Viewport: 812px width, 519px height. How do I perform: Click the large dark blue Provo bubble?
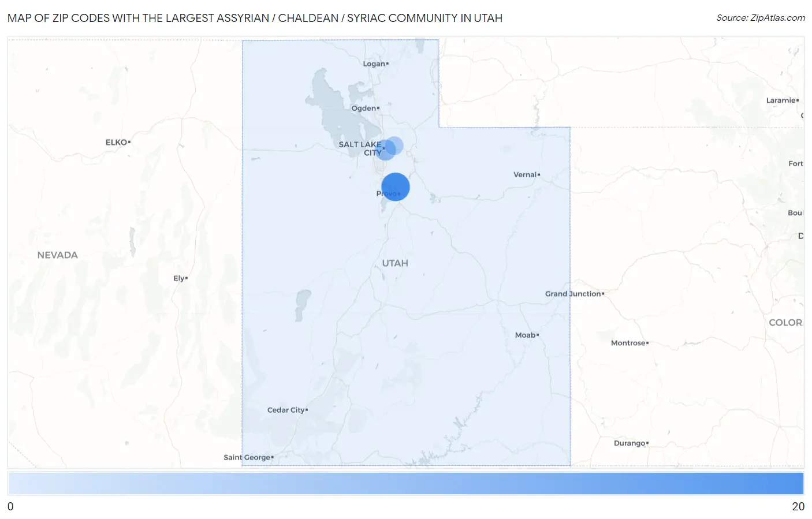point(396,186)
